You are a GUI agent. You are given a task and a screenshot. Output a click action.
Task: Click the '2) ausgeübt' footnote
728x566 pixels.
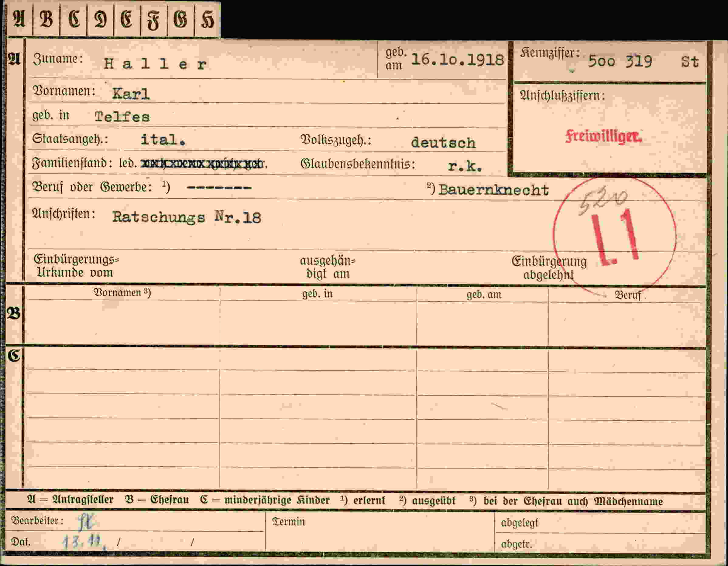click(427, 501)
